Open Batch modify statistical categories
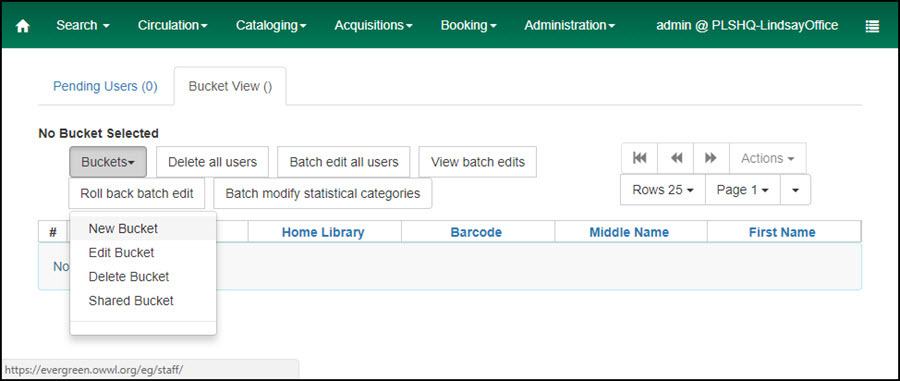Screen dimensions: 900x381 click(x=323, y=193)
